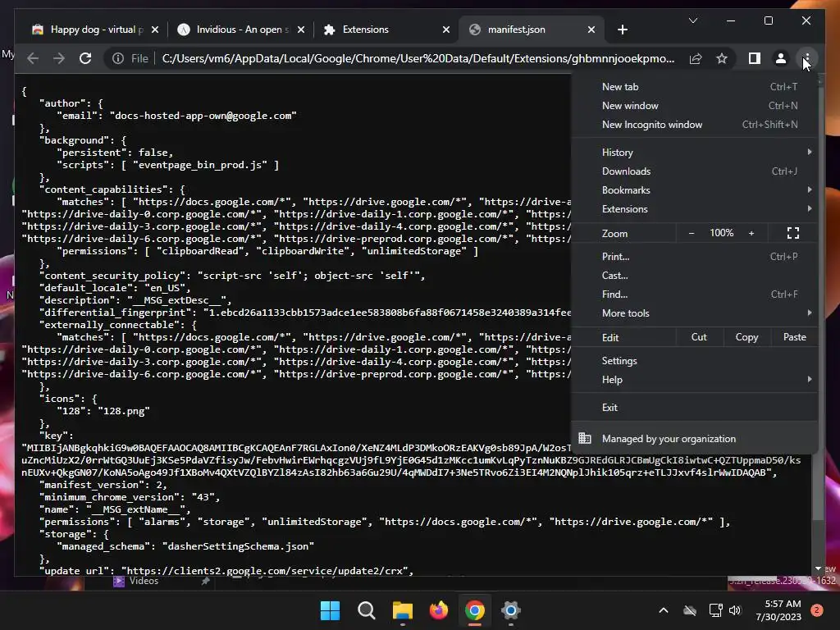This screenshot has height=630, width=840.
Task: Open File Explorer from the taskbar
Action: pyautogui.click(x=402, y=610)
